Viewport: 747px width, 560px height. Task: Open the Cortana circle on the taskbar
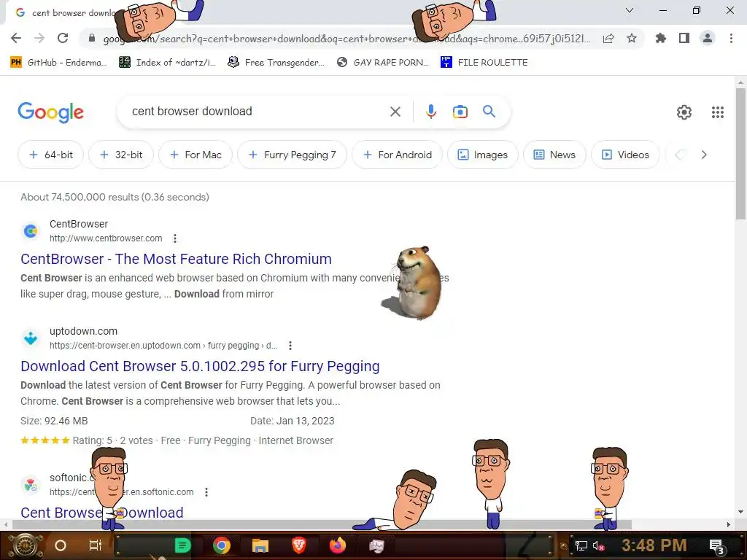point(60,545)
